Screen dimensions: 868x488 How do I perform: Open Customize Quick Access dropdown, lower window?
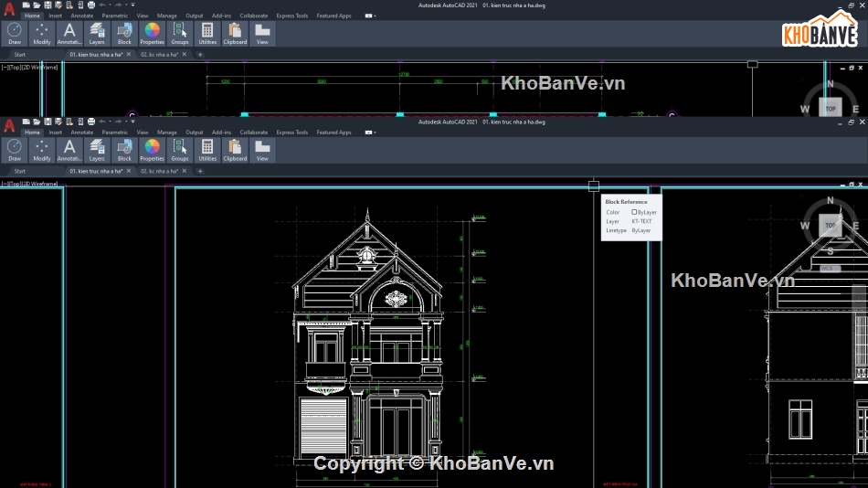point(132,122)
